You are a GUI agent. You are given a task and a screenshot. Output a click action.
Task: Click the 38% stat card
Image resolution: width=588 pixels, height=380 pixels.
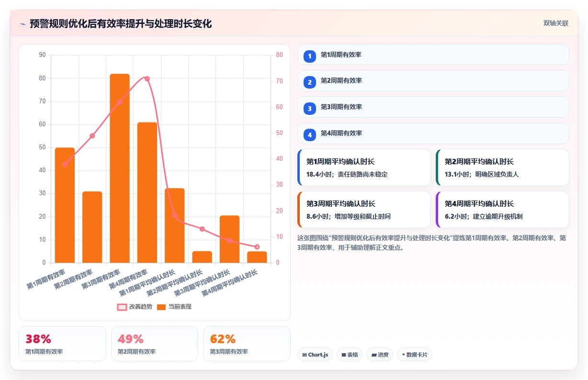pyautogui.click(x=62, y=344)
